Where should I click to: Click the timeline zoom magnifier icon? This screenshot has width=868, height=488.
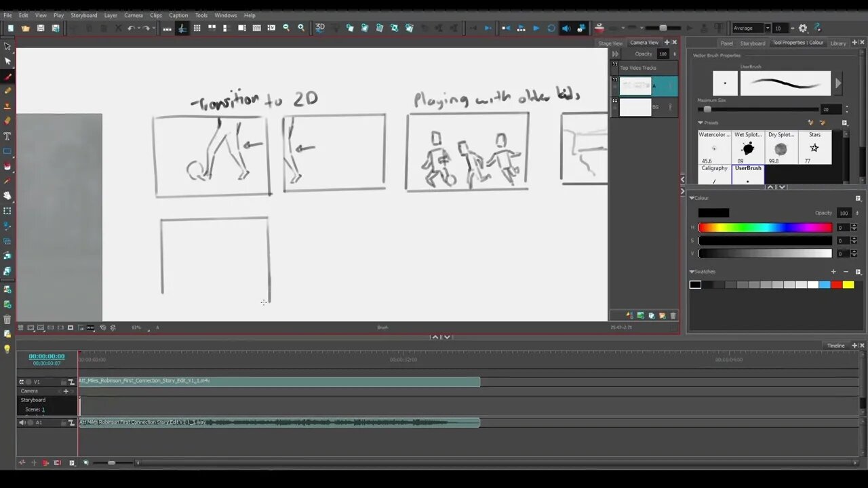86,463
